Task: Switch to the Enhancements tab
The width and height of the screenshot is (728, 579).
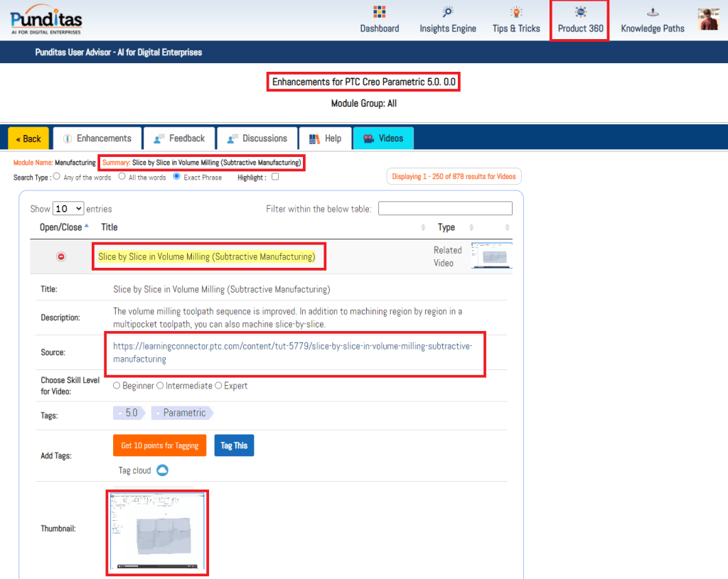Action: [97, 139]
